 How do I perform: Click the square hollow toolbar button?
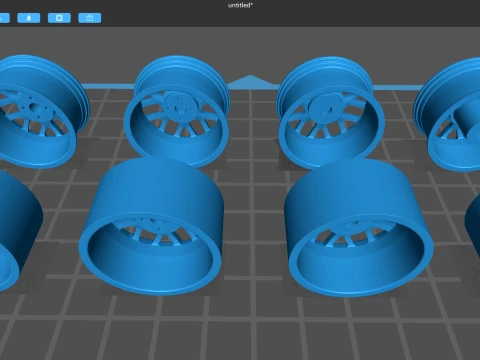click(59, 18)
